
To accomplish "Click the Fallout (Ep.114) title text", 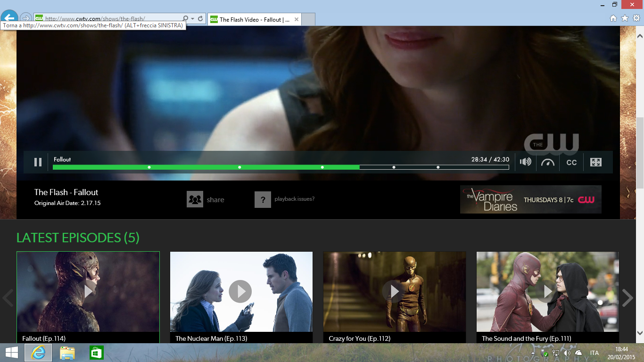I will click(44, 338).
